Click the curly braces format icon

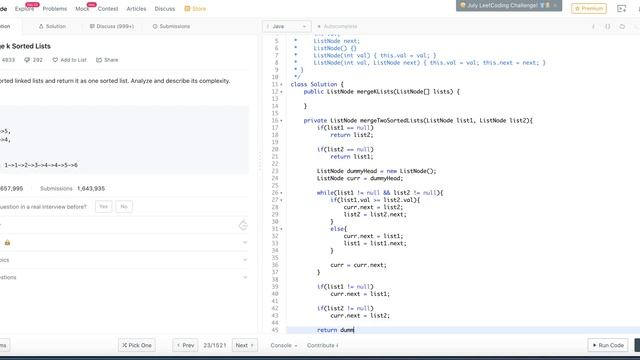pyautogui.click(x=608, y=27)
